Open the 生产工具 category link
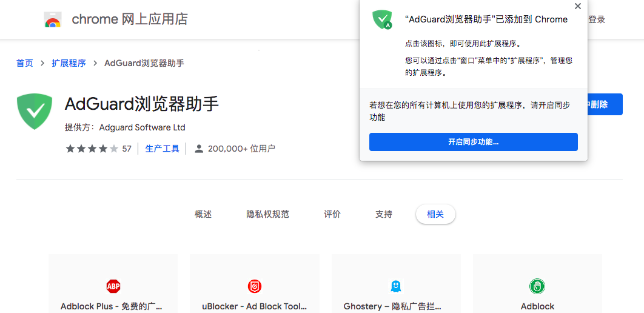This screenshot has width=644, height=313. pos(163,149)
